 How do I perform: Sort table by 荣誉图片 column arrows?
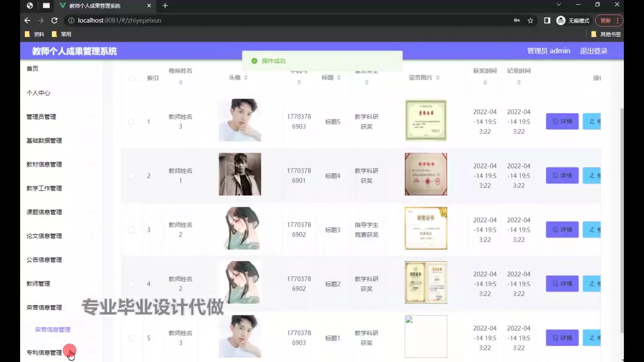tap(438, 77)
